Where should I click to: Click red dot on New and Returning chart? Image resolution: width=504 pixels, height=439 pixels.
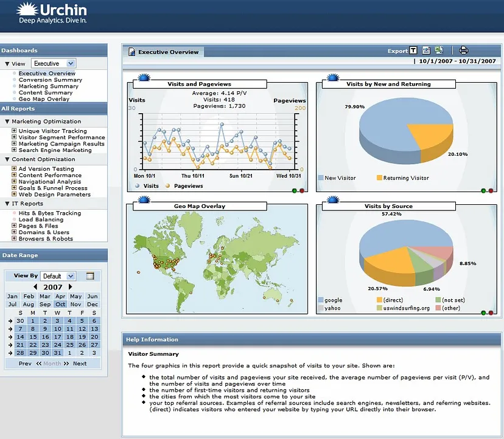[491, 191]
